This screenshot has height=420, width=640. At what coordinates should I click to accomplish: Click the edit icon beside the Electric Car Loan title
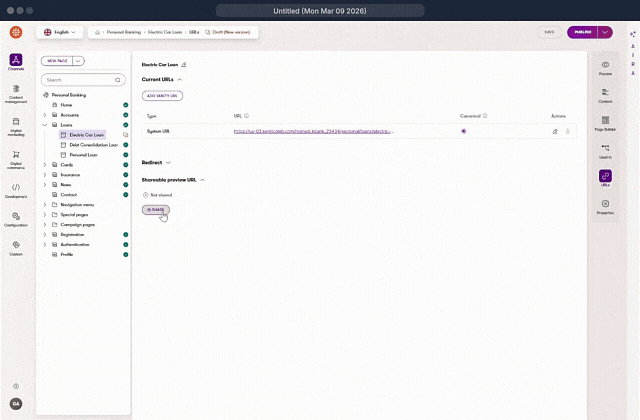coord(184,64)
